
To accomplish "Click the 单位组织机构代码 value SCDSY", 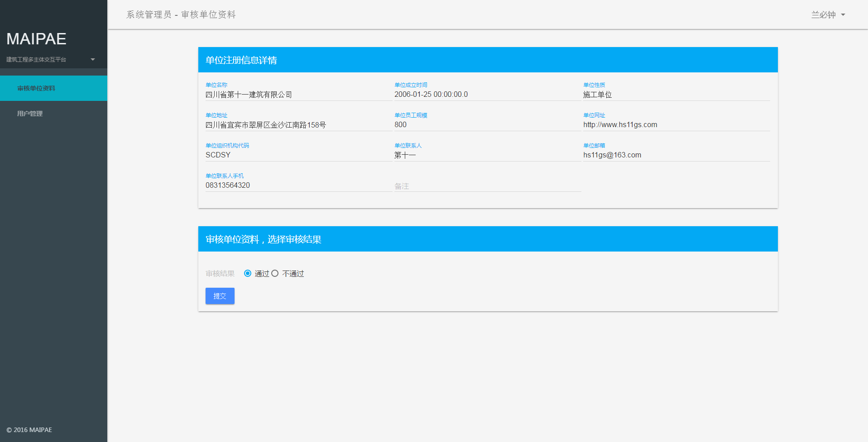I will pyautogui.click(x=218, y=155).
